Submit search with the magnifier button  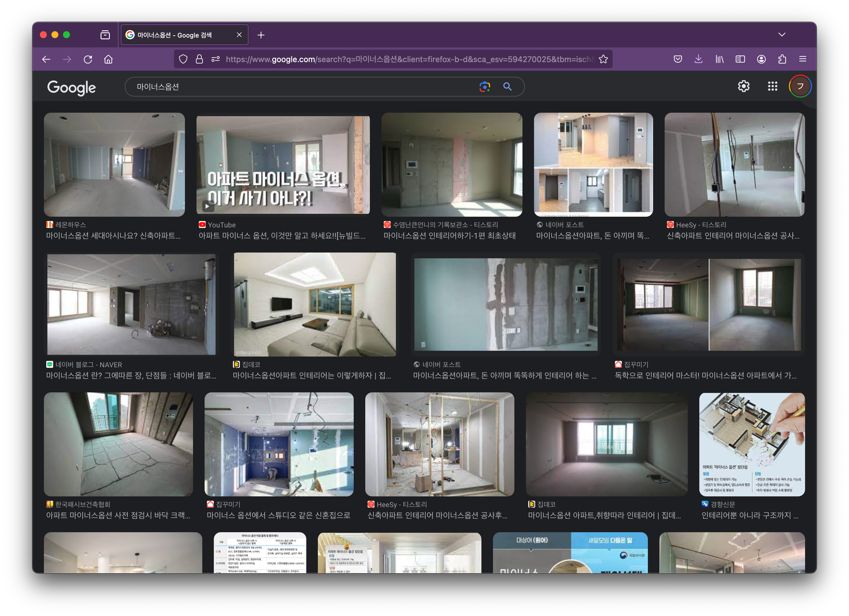point(507,87)
